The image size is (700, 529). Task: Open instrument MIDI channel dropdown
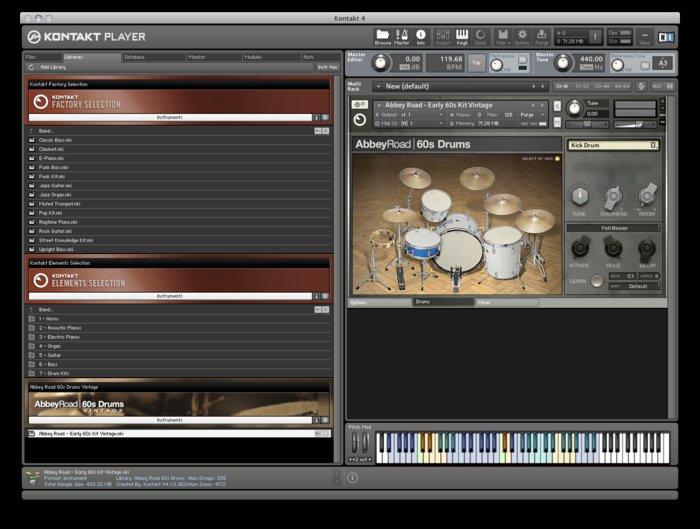pos(410,123)
